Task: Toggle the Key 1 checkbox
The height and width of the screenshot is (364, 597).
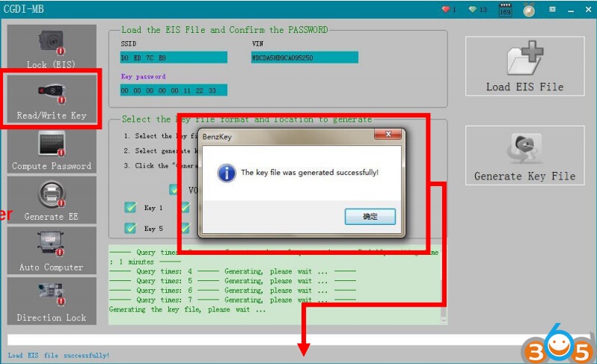Action: (x=130, y=207)
